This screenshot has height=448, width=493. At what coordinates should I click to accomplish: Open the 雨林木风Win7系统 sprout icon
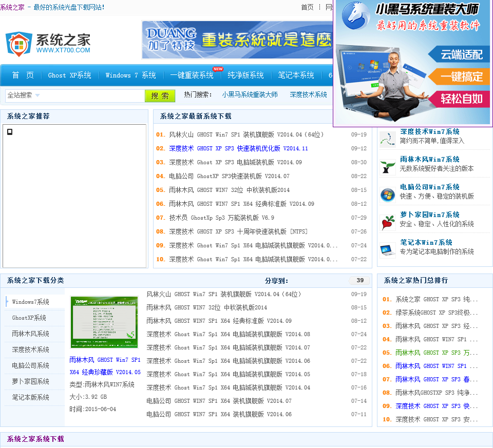pos(387,167)
